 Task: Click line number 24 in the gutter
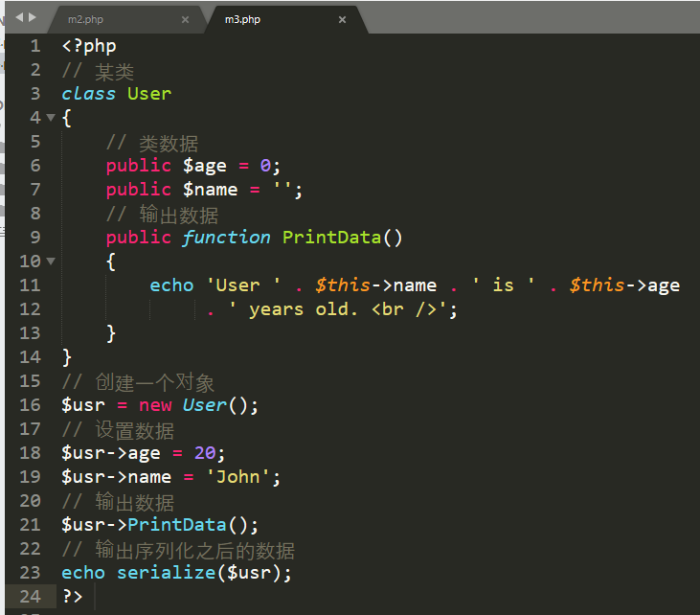click(x=30, y=596)
